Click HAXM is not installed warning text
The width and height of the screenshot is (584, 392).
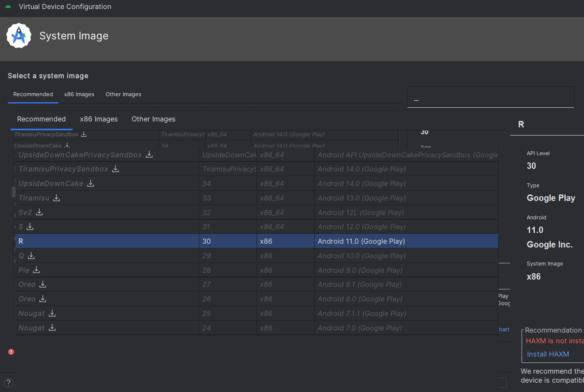click(x=555, y=341)
